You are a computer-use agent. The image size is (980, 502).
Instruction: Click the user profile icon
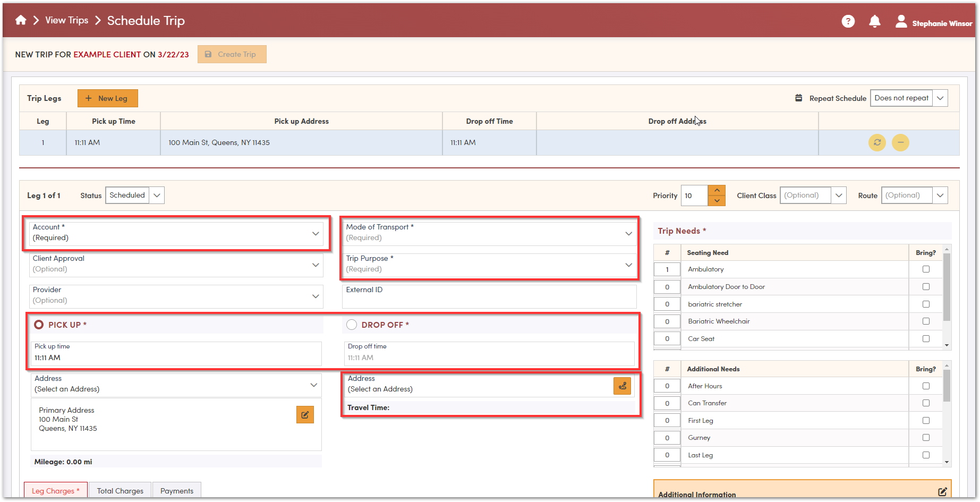pos(901,21)
